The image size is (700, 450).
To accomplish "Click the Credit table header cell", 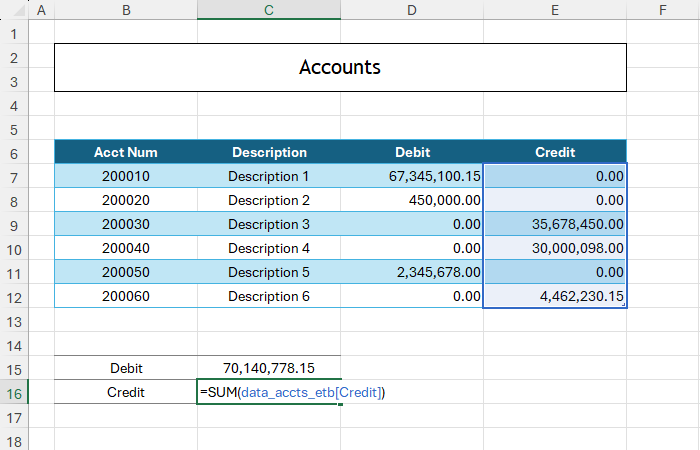I will [x=555, y=153].
